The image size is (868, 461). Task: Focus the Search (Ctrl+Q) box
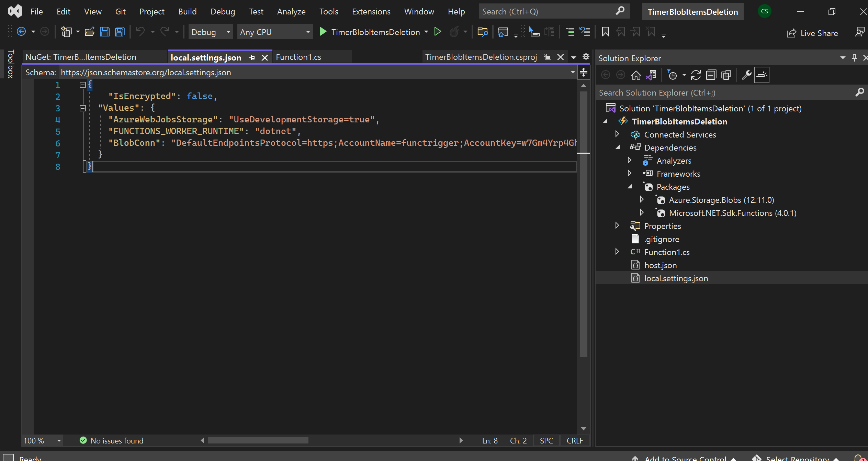click(x=554, y=11)
